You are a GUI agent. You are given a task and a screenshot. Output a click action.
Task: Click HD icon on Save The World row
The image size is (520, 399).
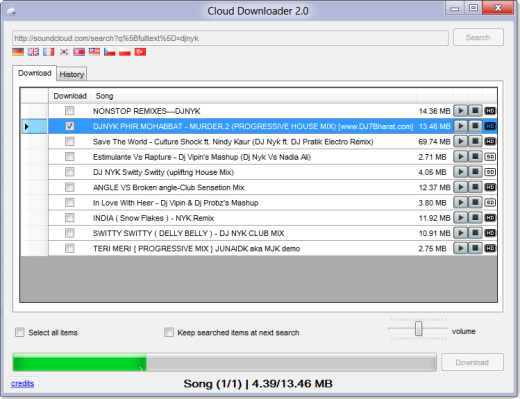pyautogui.click(x=490, y=141)
